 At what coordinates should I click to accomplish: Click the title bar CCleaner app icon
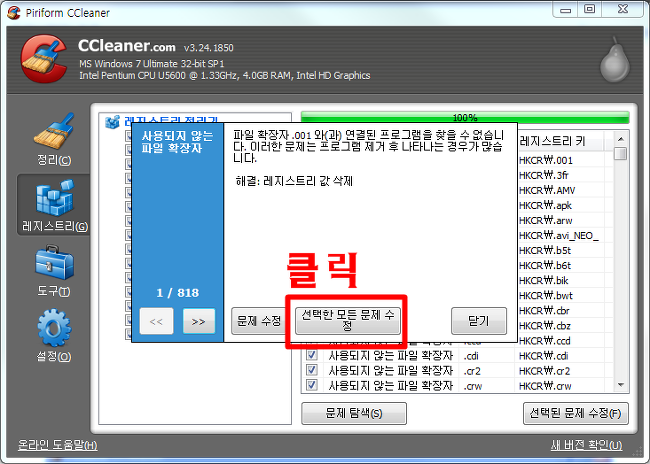[14, 12]
